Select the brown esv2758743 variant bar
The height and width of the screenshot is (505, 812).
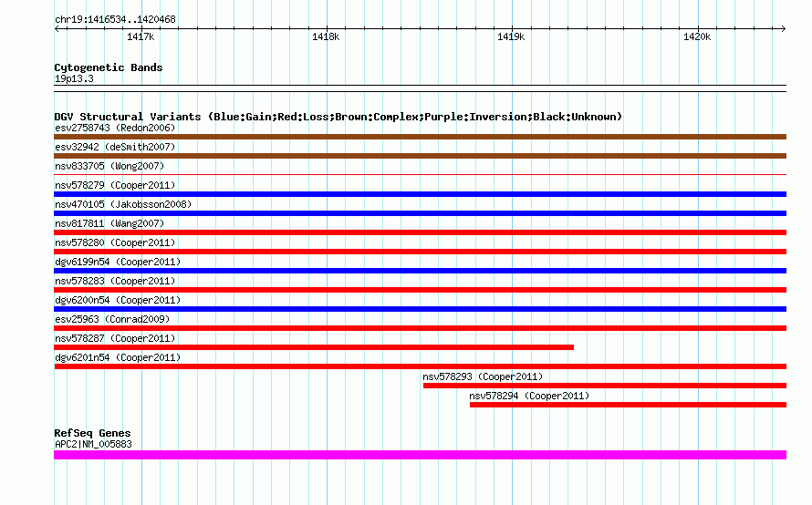(420, 137)
